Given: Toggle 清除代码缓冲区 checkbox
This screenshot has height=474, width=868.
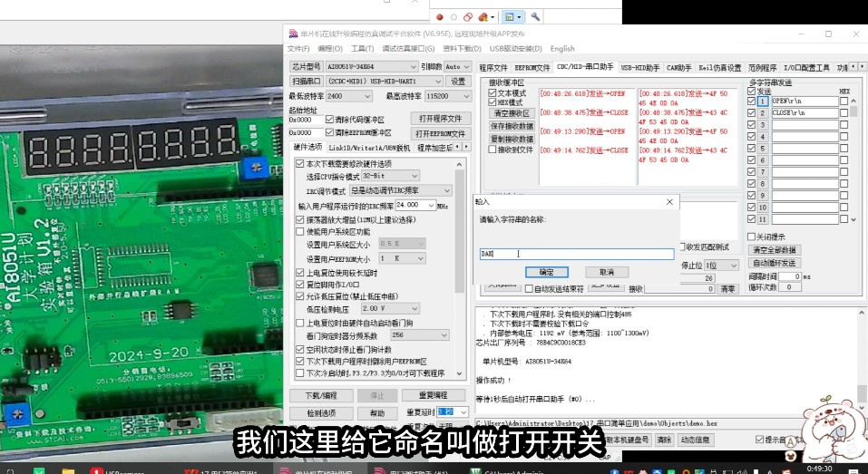Looking at the screenshot, I should pyautogui.click(x=330, y=120).
